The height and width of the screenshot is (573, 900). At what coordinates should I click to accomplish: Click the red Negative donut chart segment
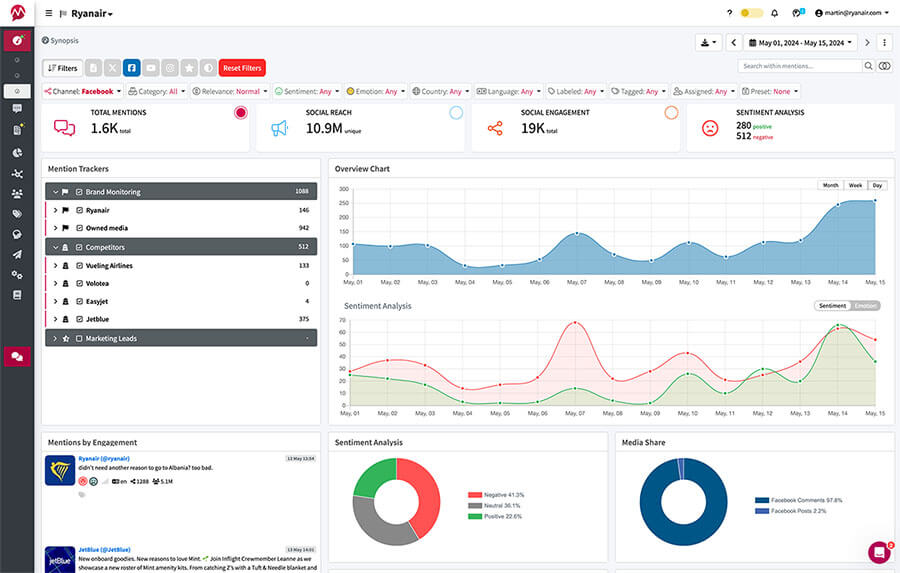click(x=428, y=494)
